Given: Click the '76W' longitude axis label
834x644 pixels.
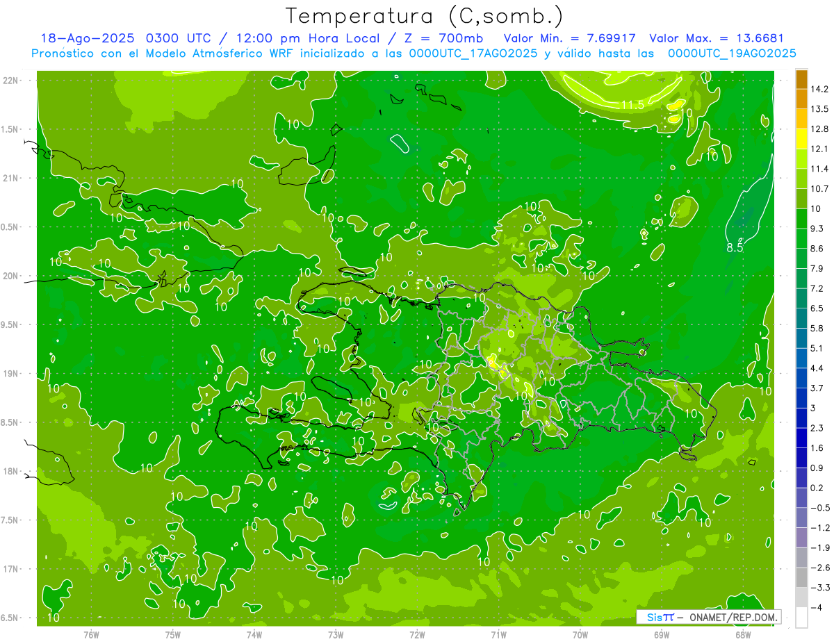Looking at the screenshot, I should click(91, 634).
